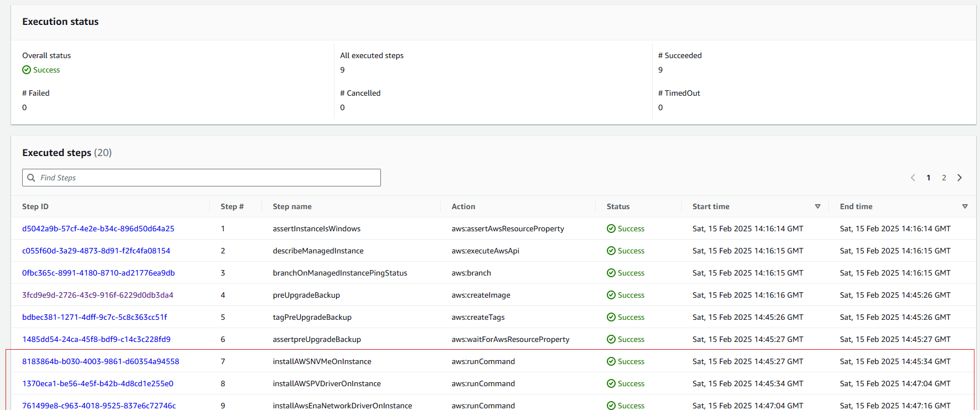Sort by End time using arrow
Image resolution: width=980 pixels, height=410 pixels.
pos(965,206)
